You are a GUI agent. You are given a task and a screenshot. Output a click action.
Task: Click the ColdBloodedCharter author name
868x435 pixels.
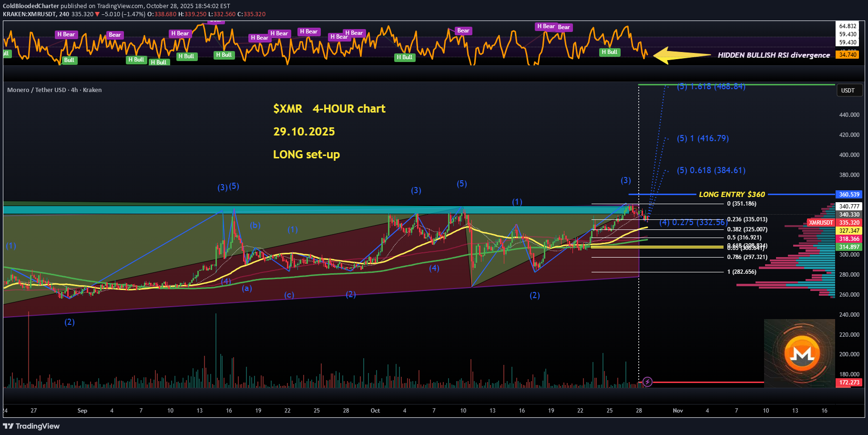click(30, 6)
